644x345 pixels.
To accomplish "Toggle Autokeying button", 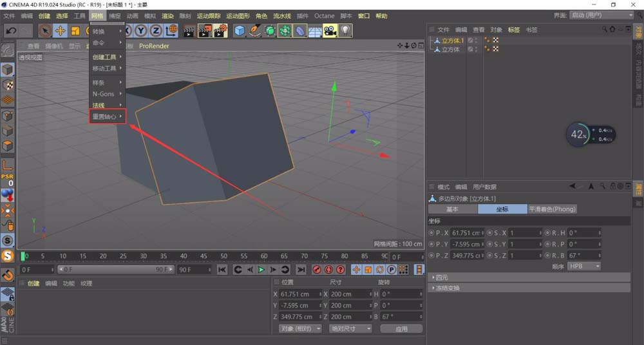I will click(x=328, y=270).
